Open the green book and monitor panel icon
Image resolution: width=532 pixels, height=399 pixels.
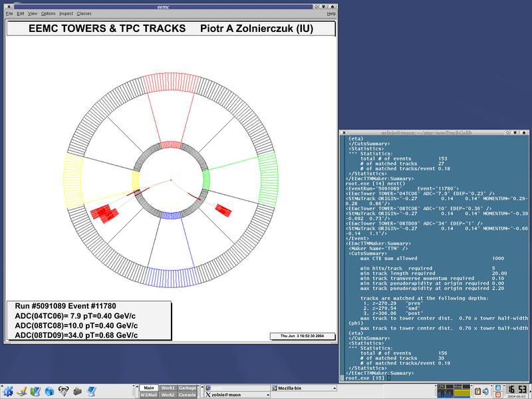(35, 391)
